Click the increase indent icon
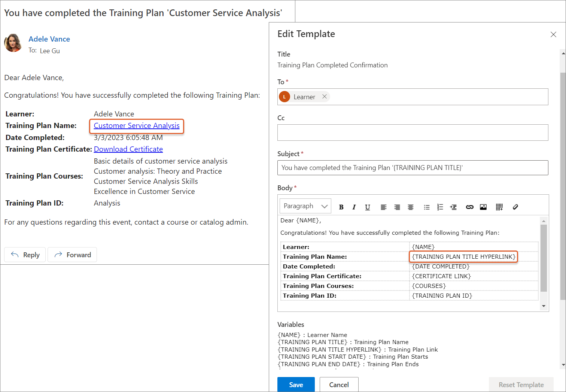 click(x=453, y=207)
